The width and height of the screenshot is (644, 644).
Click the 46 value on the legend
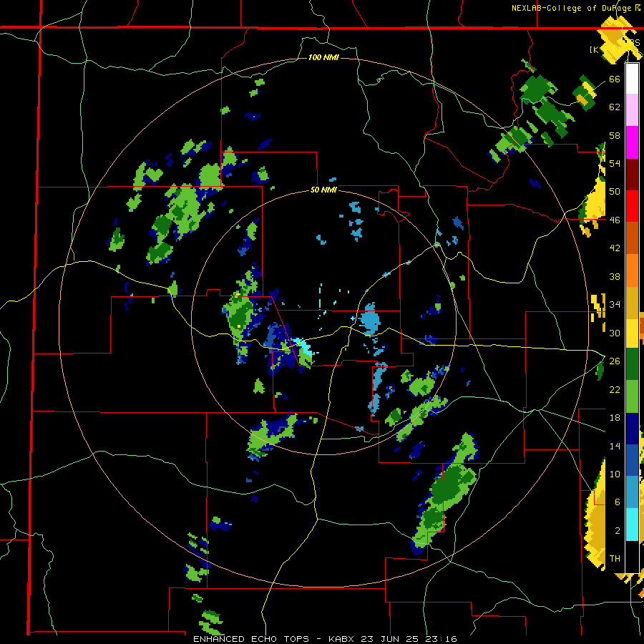pos(615,220)
